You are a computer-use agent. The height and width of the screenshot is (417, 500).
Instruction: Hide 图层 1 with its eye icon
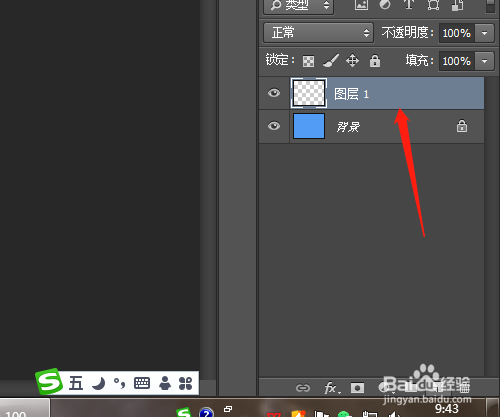[x=274, y=93]
